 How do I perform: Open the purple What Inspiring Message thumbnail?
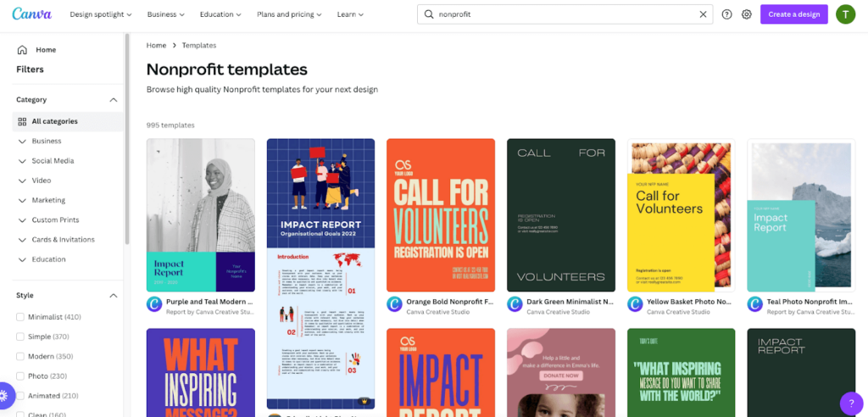coord(200,373)
